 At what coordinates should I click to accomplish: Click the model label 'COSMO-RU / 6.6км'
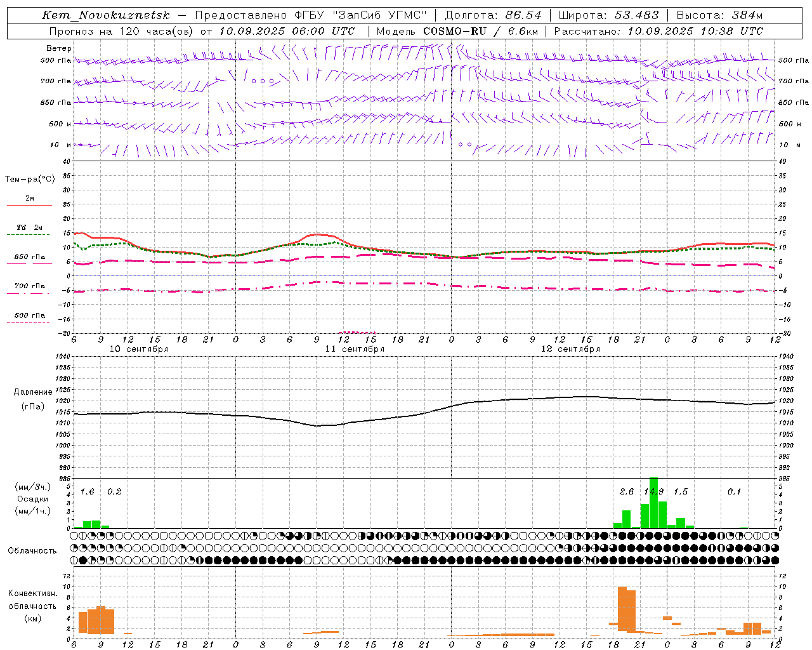click(x=480, y=31)
